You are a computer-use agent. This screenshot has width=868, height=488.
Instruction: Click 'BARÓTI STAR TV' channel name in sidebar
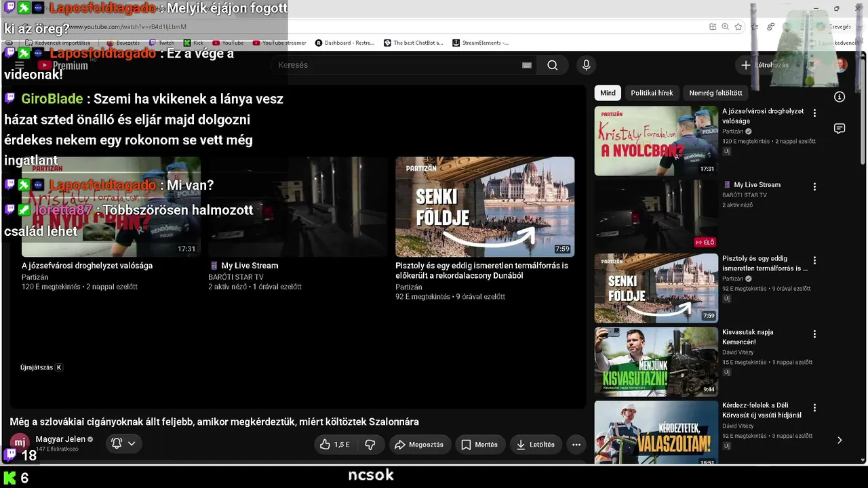[745, 195]
